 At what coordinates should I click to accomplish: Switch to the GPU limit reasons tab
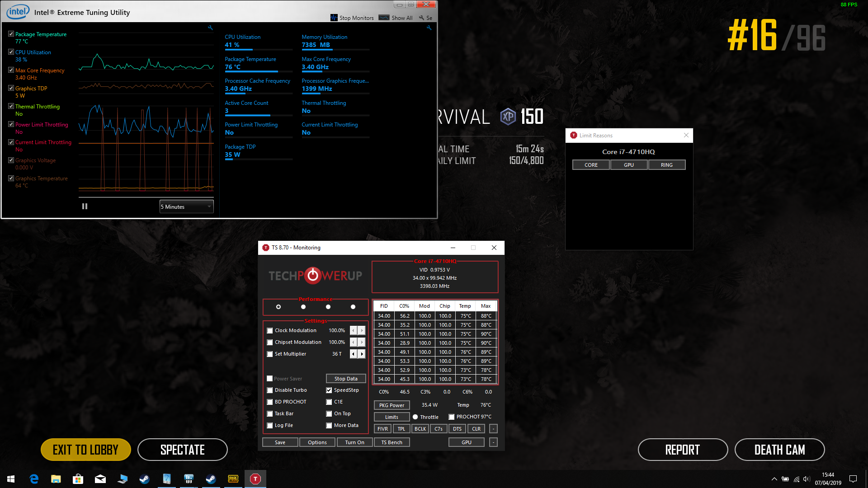(629, 165)
